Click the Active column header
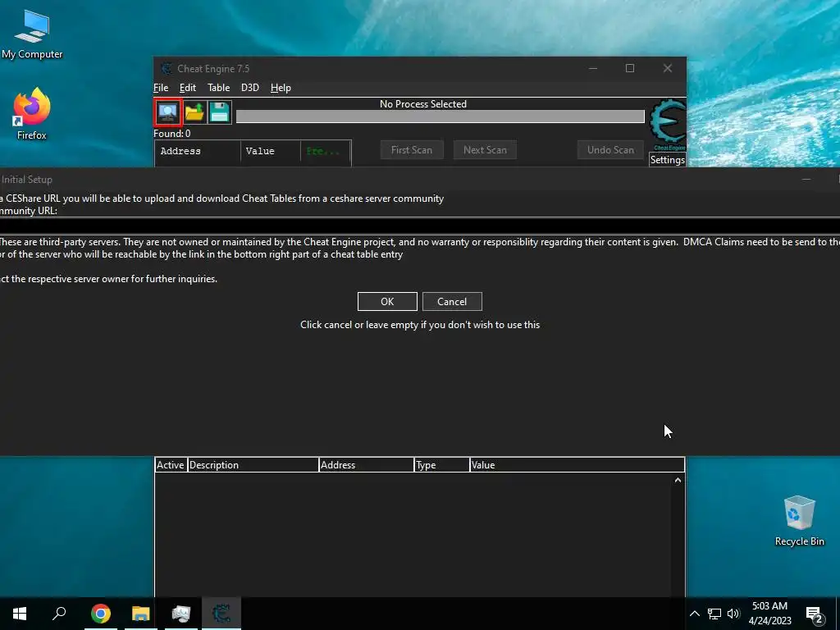This screenshot has height=630, width=840. 171,465
